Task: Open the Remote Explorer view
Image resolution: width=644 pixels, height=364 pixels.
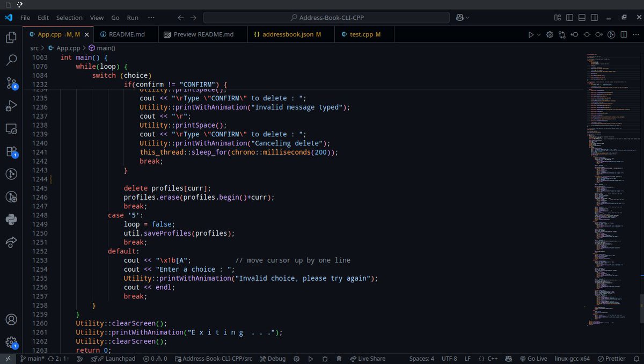Action: click(x=11, y=129)
